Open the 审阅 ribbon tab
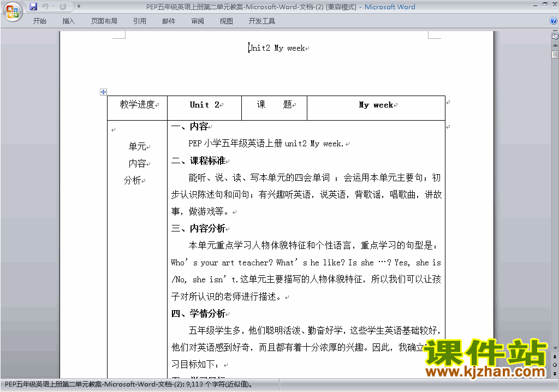The height and width of the screenshot is (392, 559). pyautogui.click(x=198, y=21)
